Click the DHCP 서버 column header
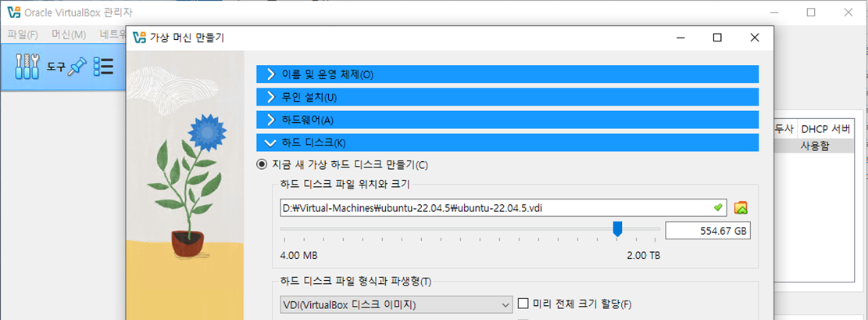 [x=825, y=129]
